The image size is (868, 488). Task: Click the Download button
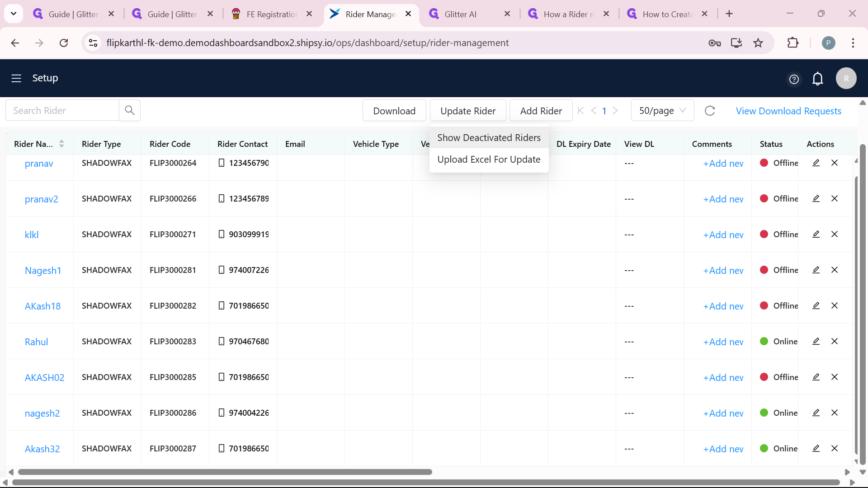(x=394, y=111)
